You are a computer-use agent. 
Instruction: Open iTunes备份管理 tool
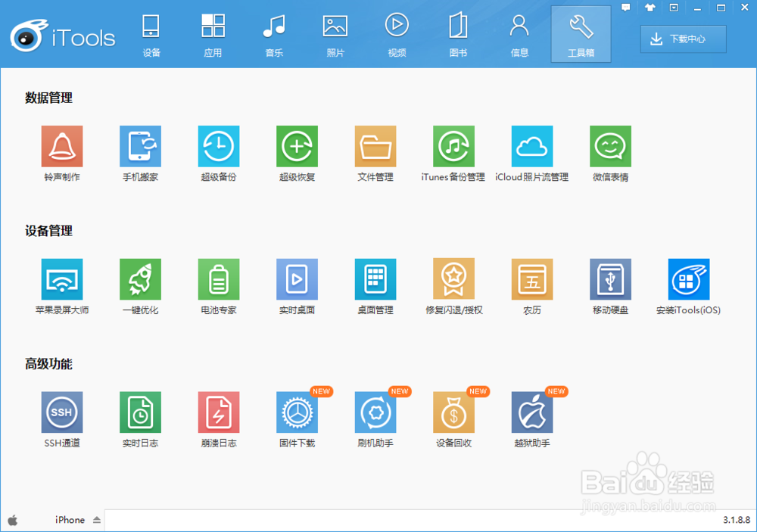pos(453,146)
